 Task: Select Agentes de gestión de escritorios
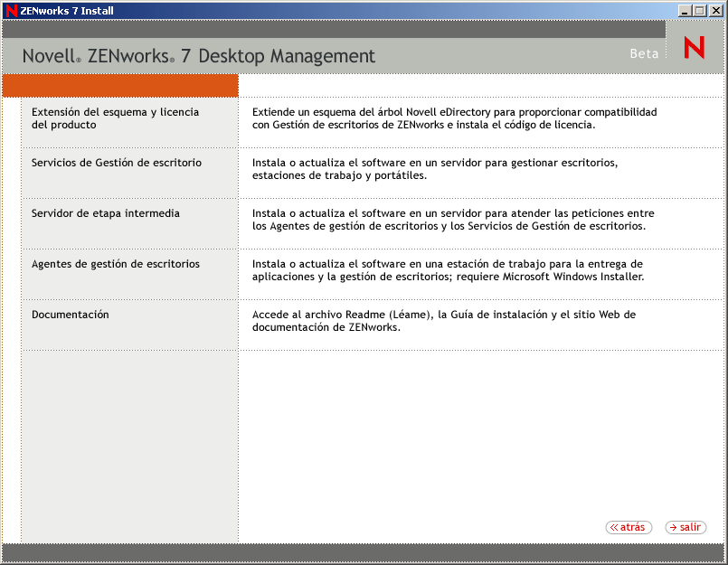(116, 264)
